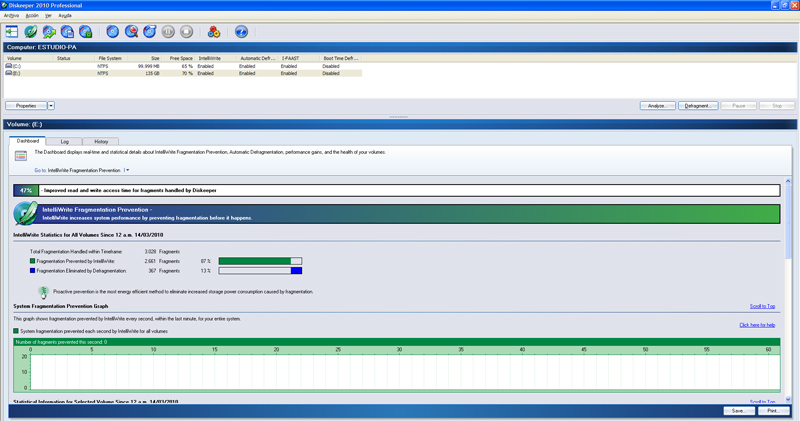Click the E: volume drive icon

pyautogui.click(x=9, y=73)
